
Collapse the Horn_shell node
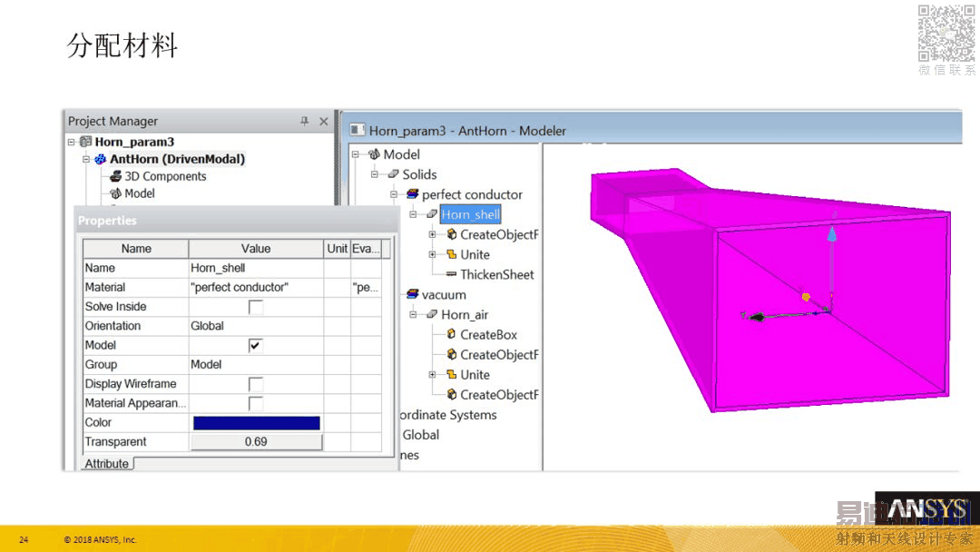tap(413, 214)
